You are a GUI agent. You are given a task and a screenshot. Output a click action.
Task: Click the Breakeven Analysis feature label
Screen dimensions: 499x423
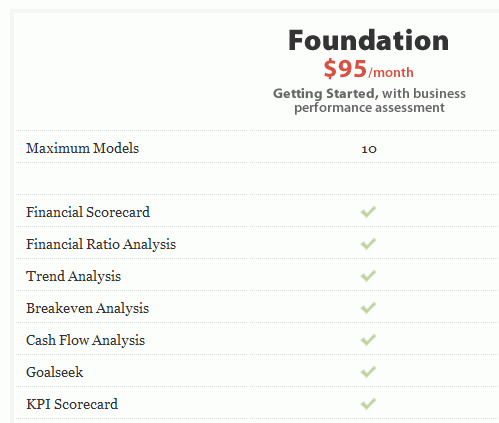88,308
